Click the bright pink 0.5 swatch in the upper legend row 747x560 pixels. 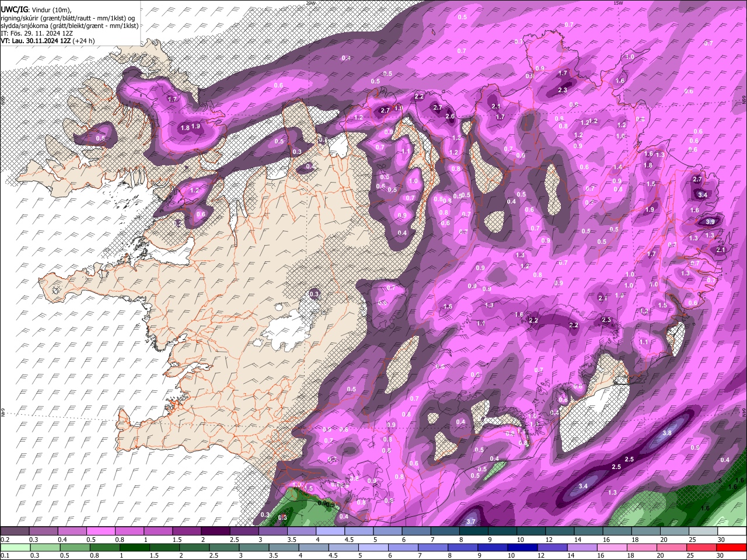click(100, 531)
